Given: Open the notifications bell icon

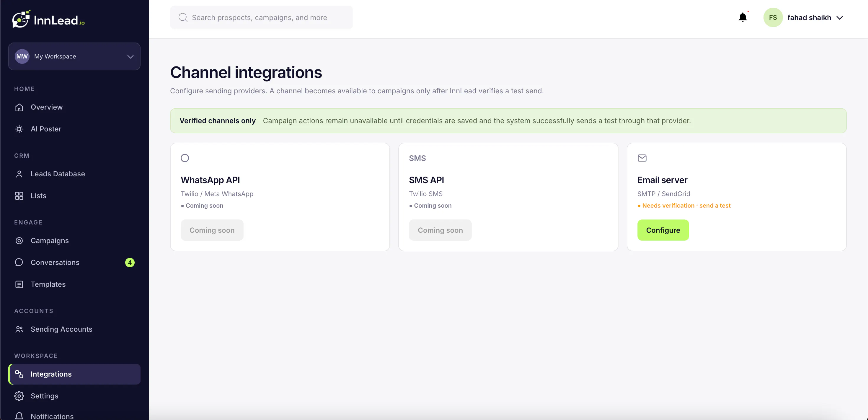Looking at the screenshot, I should [x=743, y=17].
